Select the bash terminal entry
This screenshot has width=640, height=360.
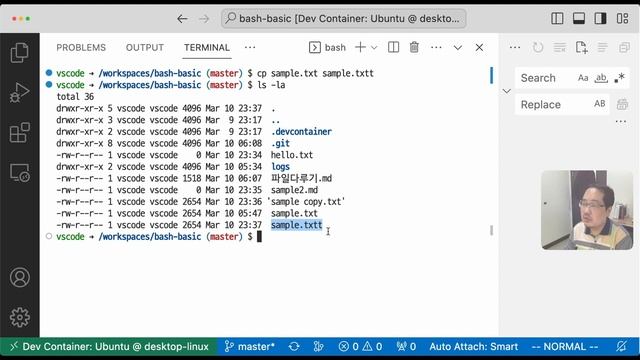pos(327,48)
